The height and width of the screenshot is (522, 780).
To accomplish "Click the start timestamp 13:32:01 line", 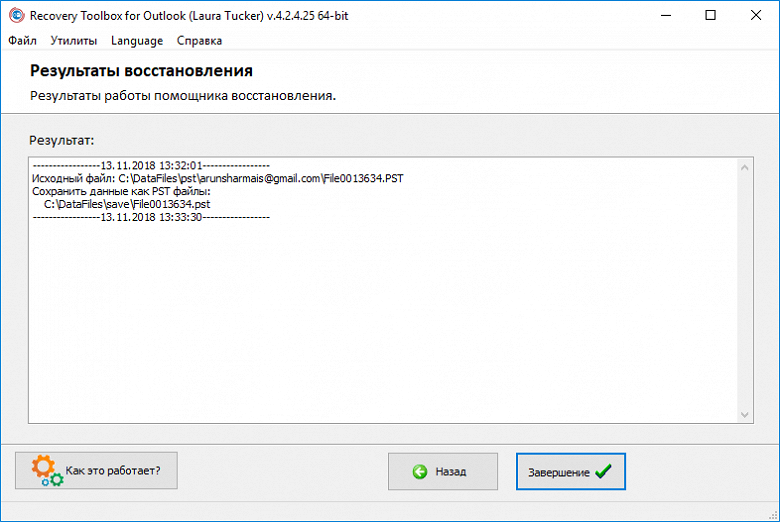I will tap(150, 165).
